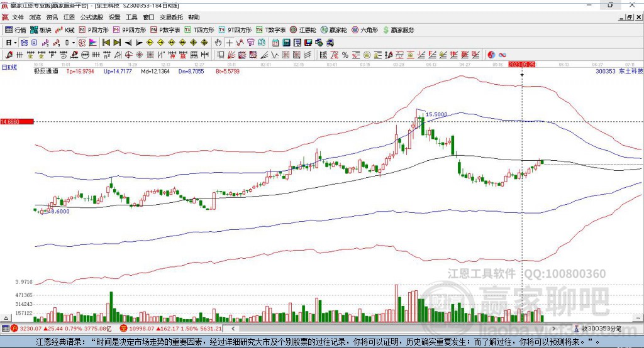Click the 行情 toolbar button

tap(16, 30)
